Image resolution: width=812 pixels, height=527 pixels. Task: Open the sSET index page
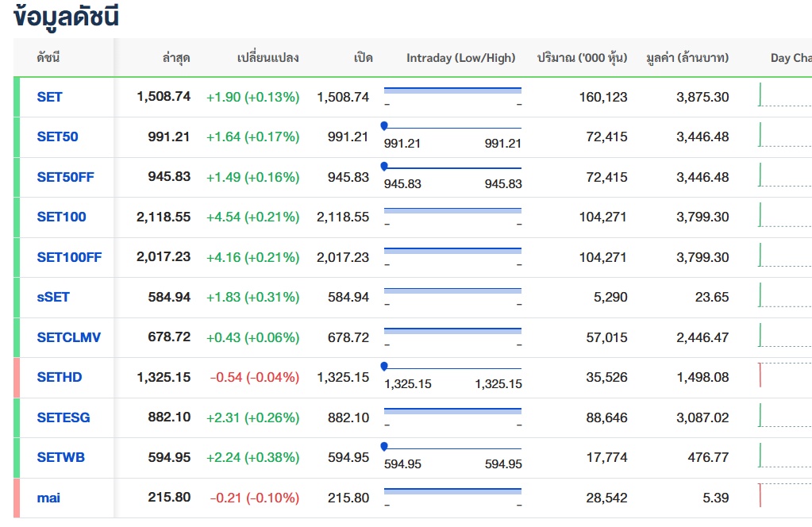[x=53, y=297]
